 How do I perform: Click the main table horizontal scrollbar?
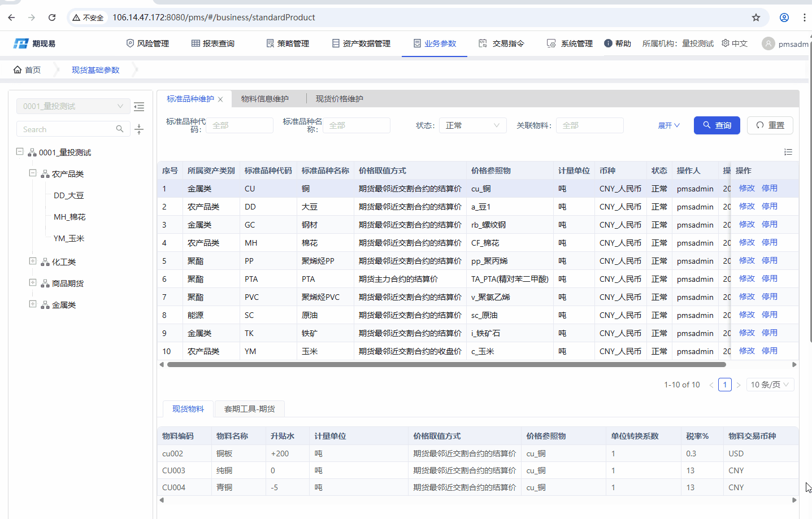446,365
